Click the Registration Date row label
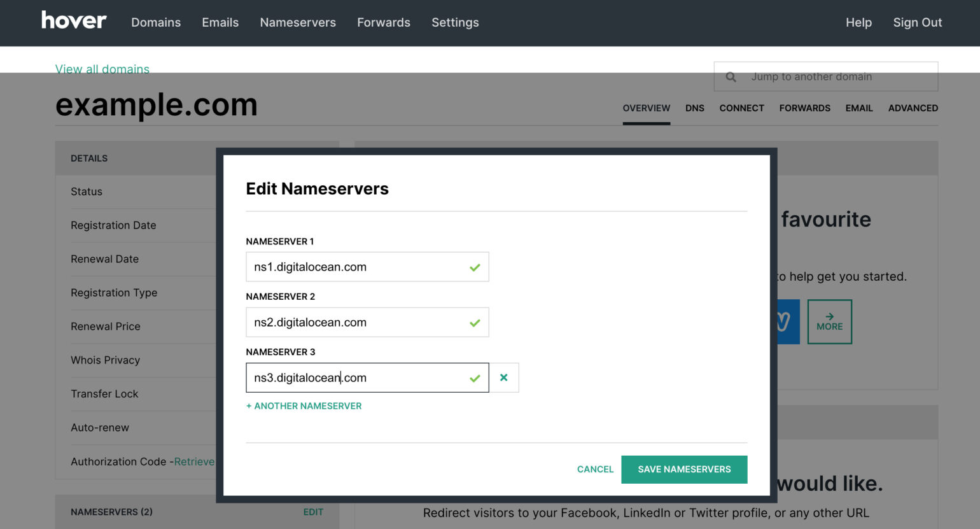The image size is (980, 529). pos(113,225)
